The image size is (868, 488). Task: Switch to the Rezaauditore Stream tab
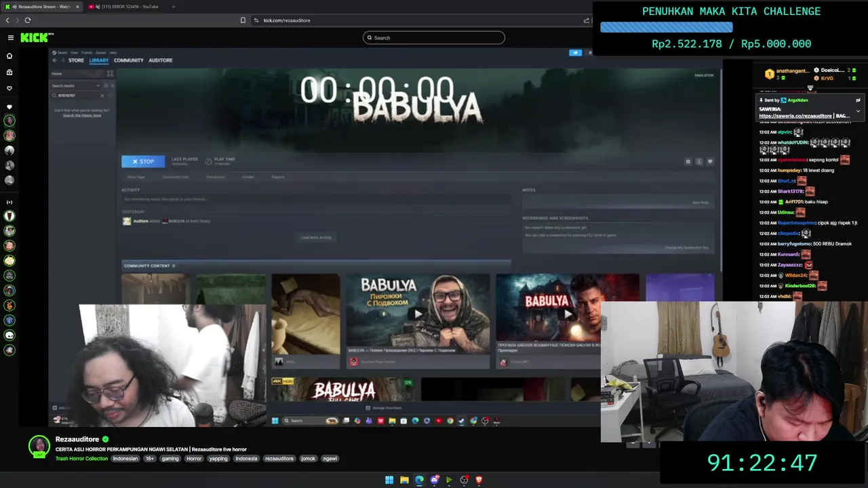pyautogui.click(x=42, y=7)
